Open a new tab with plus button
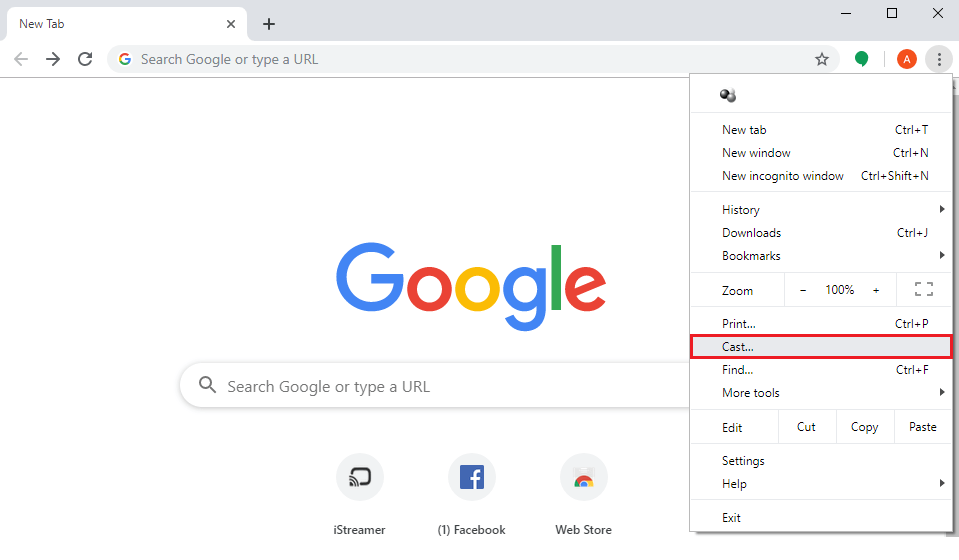Screen dimensions: 959x560 [268, 24]
